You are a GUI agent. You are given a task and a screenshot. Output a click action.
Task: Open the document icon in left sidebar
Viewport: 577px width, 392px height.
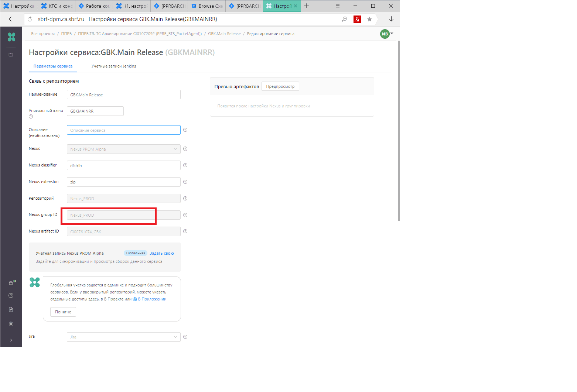11,309
